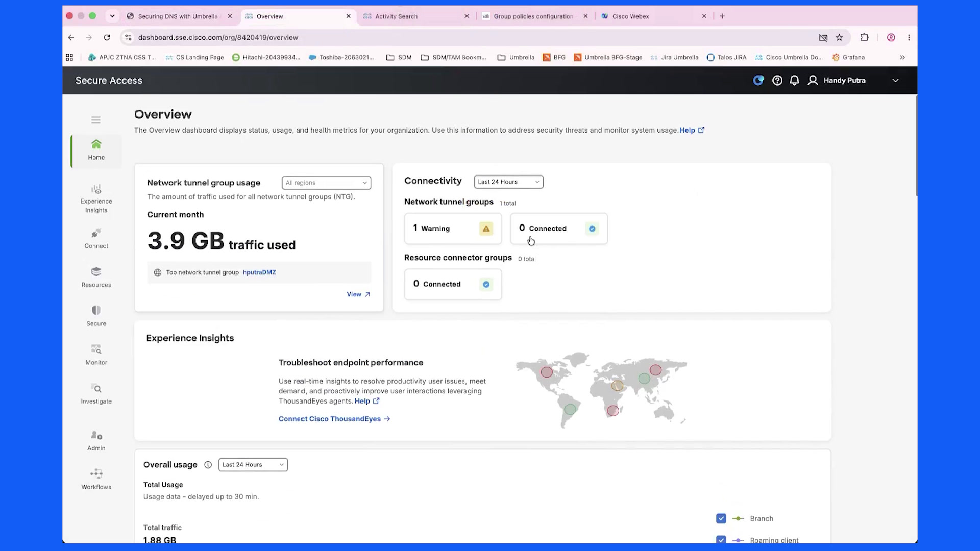Image resolution: width=980 pixels, height=551 pixels.
Task: Open Connectivity Last 24 Hours dropdown
Action: [x=508, y=182]
